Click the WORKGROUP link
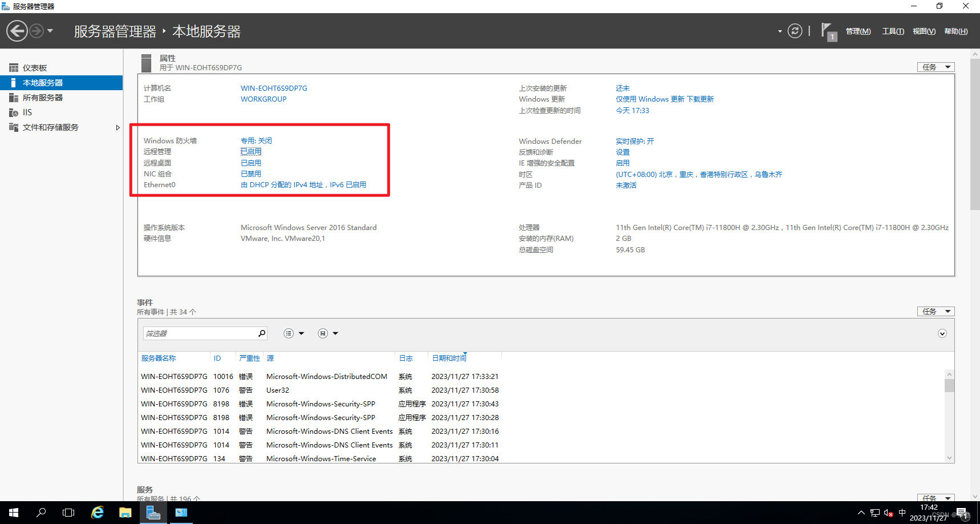The width and height of the screenshot is (980, 524). [264, 99]
